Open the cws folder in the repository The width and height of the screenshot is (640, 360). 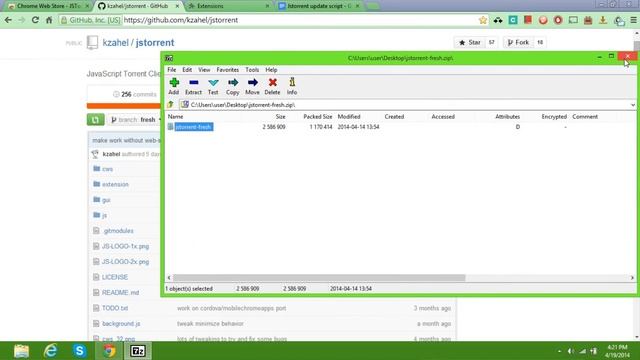pyautogui.click(x=107, y=169)
